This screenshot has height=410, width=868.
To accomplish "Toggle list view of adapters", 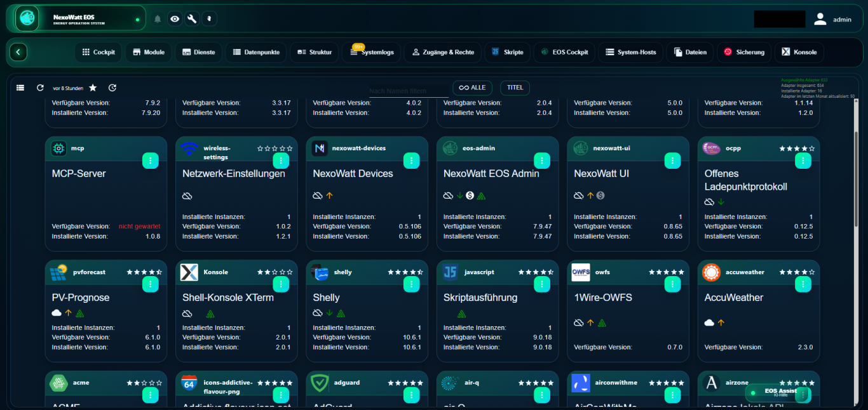I will [20, 88].
